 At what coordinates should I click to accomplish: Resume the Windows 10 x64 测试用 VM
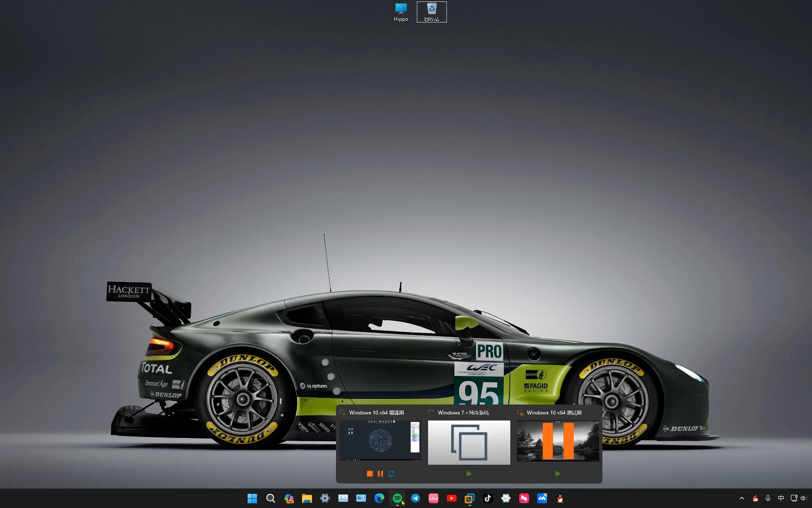558,474
